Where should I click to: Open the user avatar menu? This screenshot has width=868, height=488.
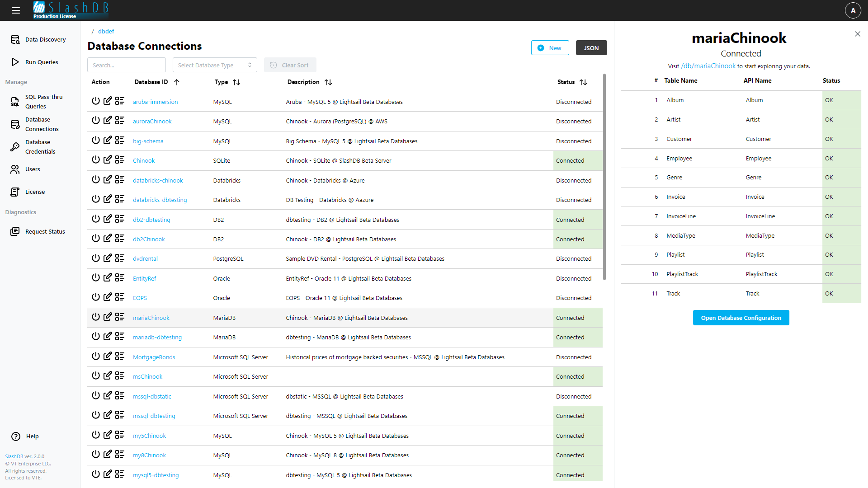pos(853,10)
